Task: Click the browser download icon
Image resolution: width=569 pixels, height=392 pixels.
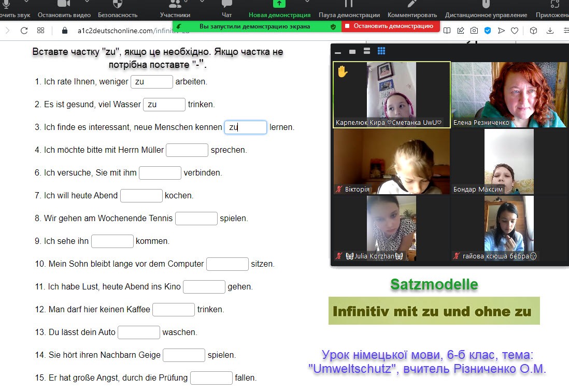Action: 550,31
